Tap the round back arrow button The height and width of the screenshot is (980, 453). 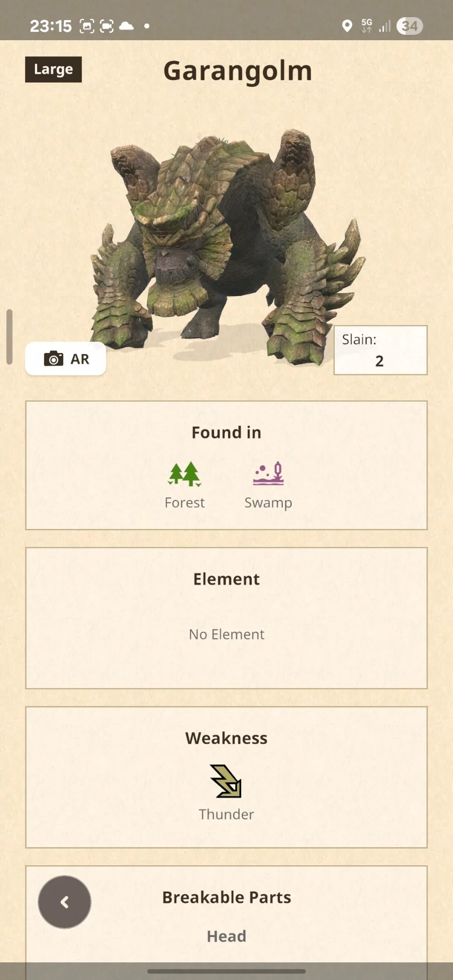click(64, 902)
